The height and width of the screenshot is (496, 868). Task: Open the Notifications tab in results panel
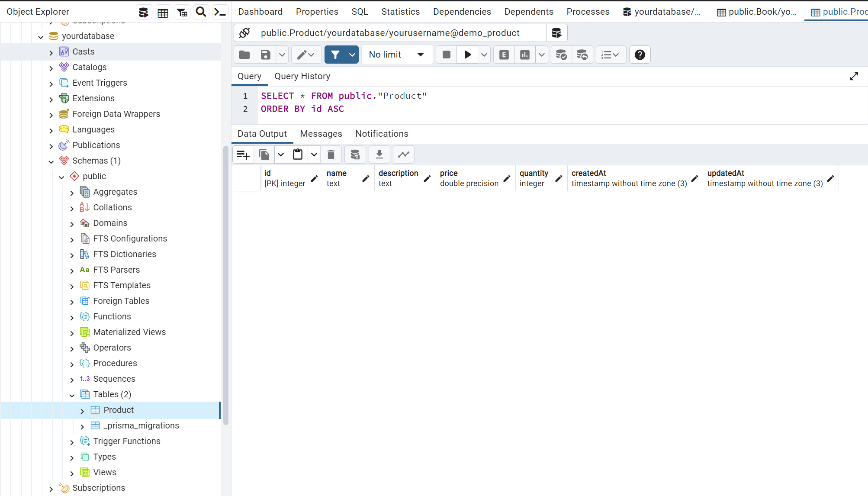(382, 134)
